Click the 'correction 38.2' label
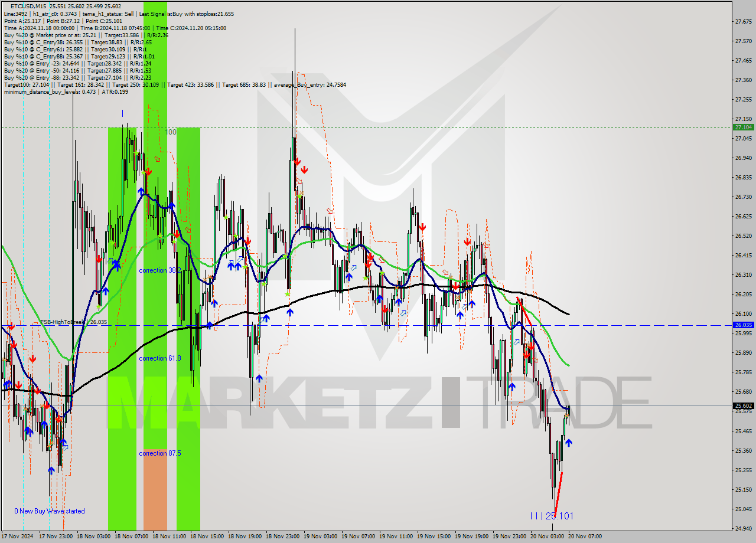 (159, 270)
